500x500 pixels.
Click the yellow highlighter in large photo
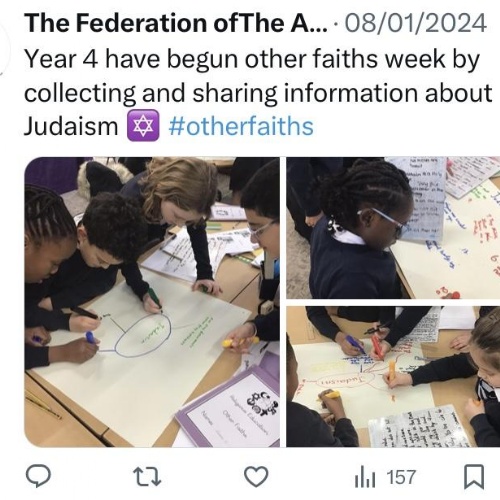(240, 341)
